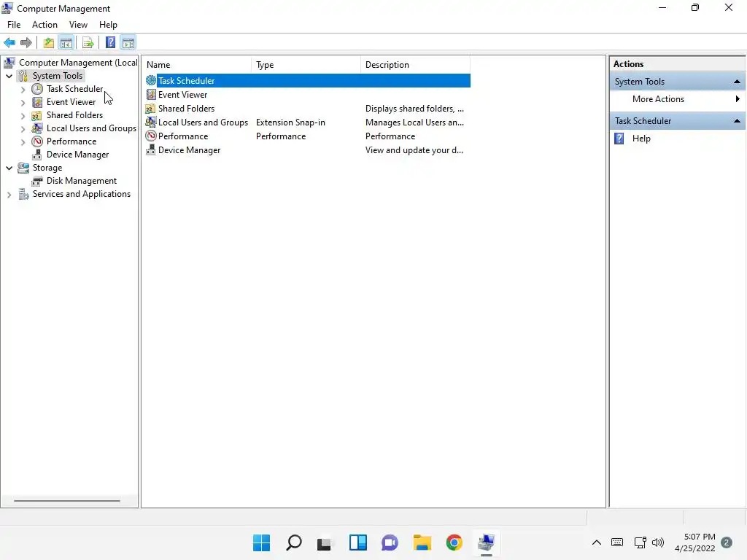Viewport: 747px width, 560px height.
Task: Sort list by Description column header
Action: pyautogui.click(x=415, y=65)
